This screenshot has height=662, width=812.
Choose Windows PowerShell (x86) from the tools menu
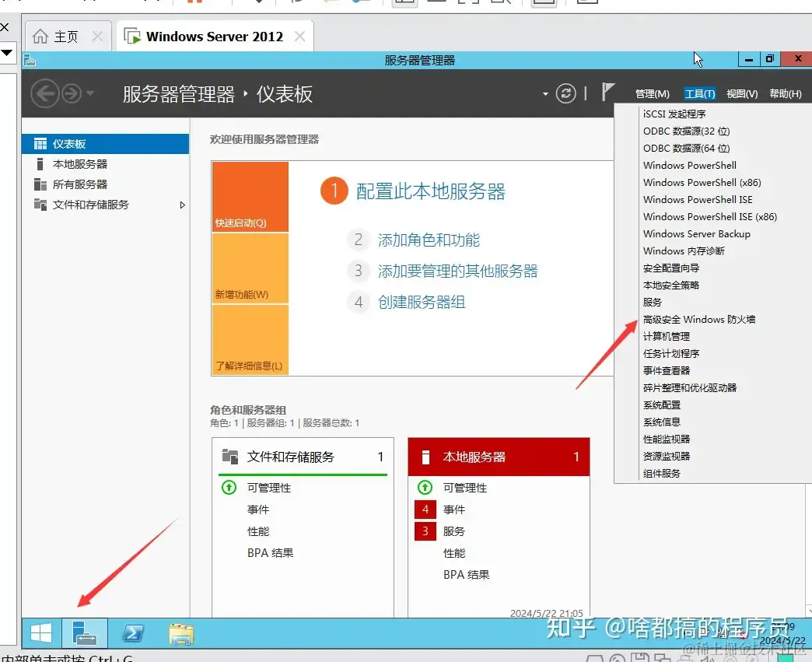(702, 182)
